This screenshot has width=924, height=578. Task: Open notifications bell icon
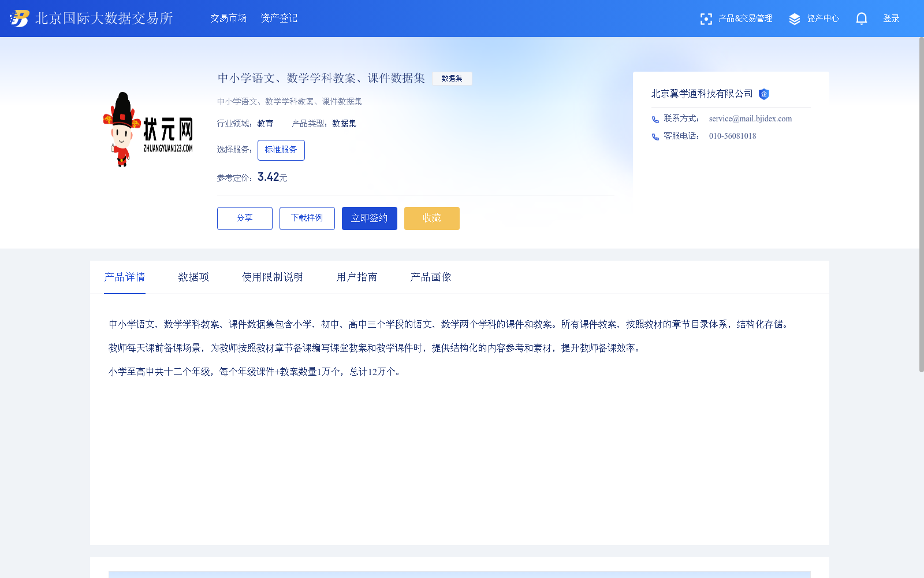point(862,18)
